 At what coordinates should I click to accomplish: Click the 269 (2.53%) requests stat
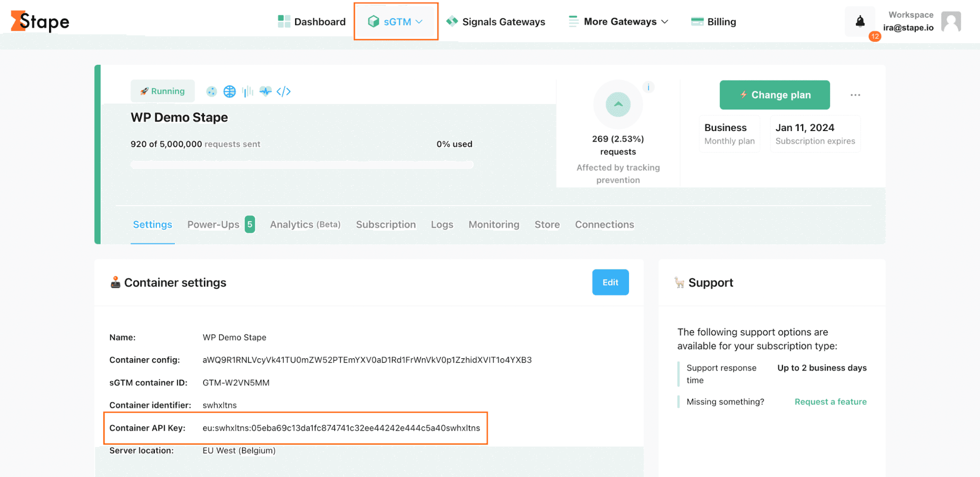(x=618, y=145)
